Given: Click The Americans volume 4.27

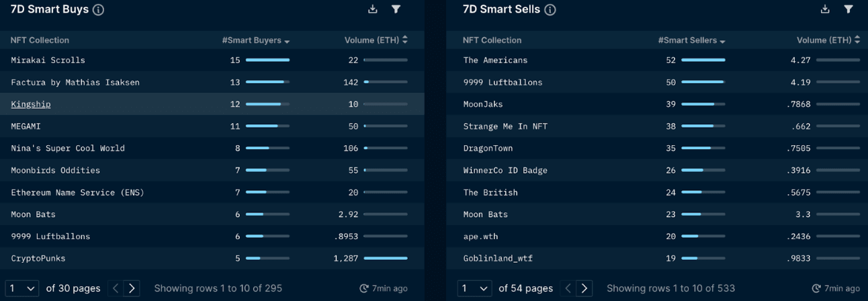Looking at the screenshot, I should tap(800, 60).
